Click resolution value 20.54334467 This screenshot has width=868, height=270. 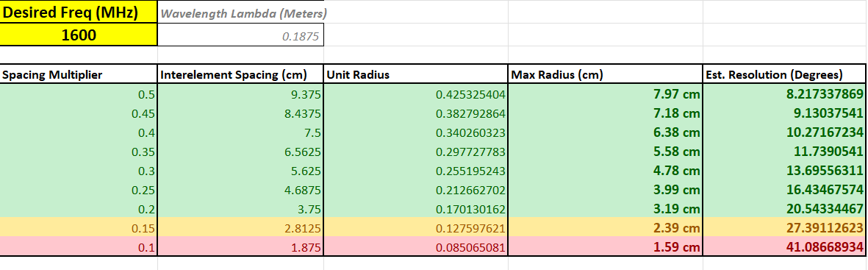click(784, 209)
